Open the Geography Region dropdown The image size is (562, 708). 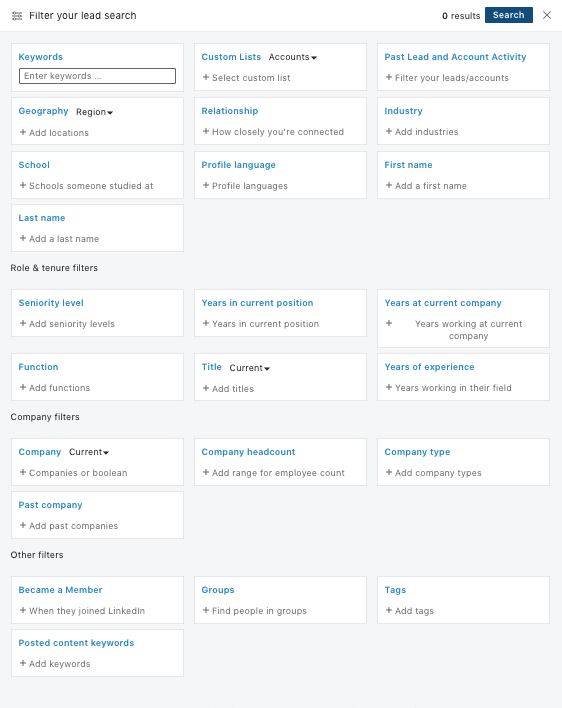tap(94, 112)
